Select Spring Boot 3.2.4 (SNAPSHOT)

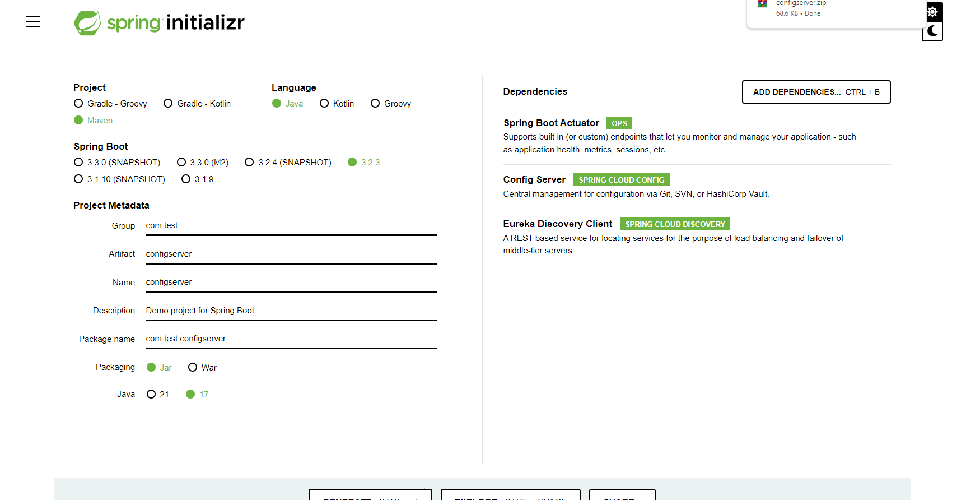[x=288, y=163]
